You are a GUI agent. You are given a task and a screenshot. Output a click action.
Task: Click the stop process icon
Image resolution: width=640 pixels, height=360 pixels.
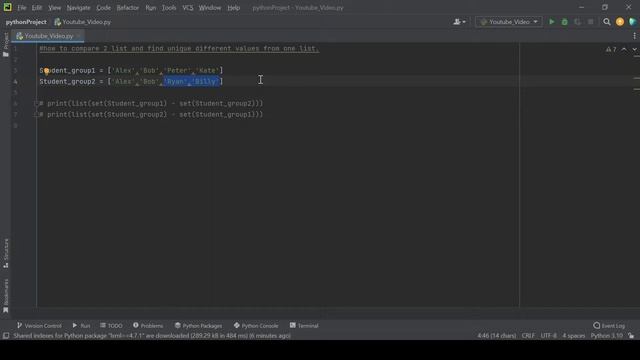590,22
